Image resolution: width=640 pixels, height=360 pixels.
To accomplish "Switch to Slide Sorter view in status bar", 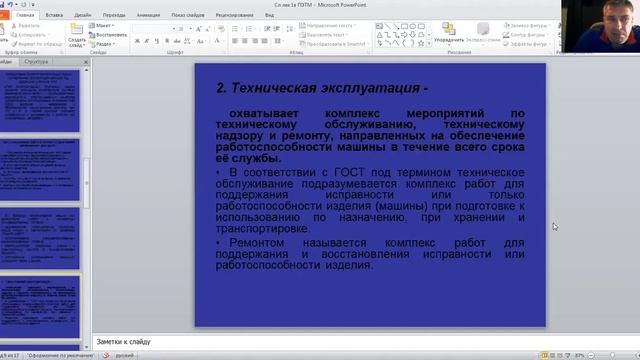I will click(x=552, y=356).
